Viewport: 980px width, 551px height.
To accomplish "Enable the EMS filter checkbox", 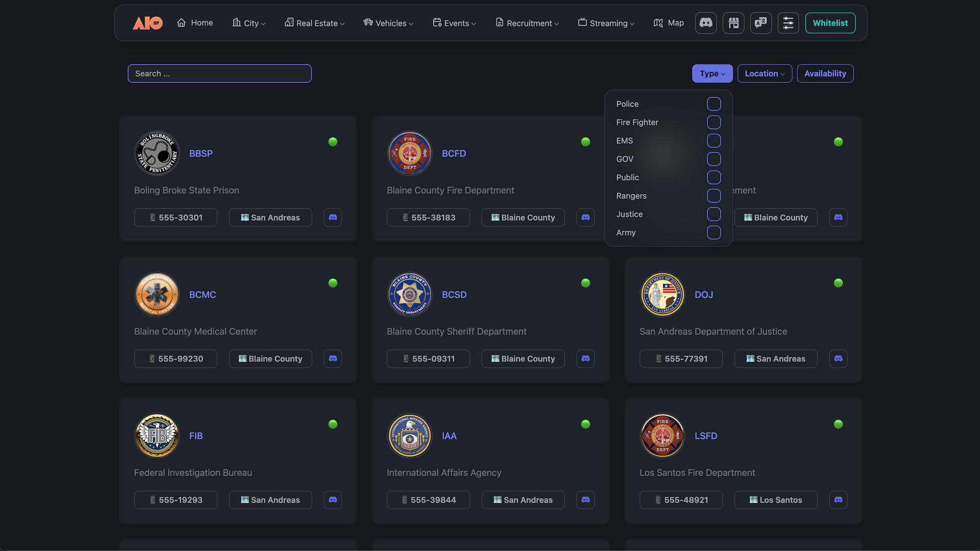I will [x=714, y=141].
